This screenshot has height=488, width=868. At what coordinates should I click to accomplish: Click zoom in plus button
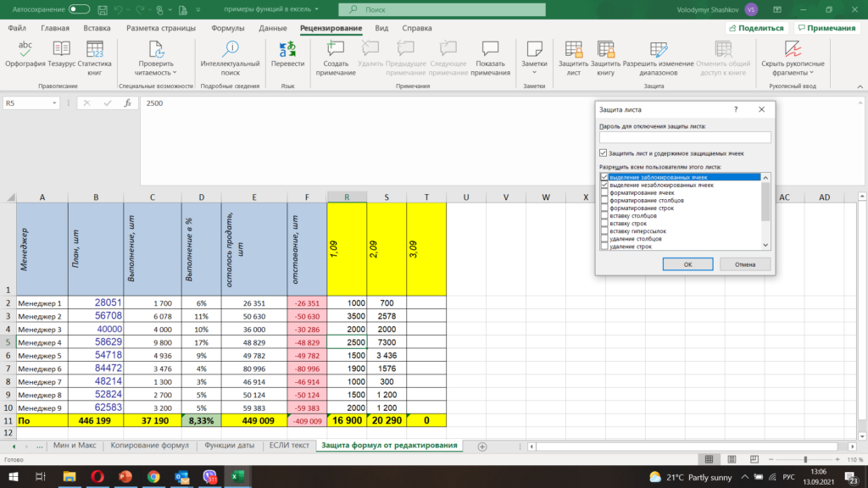837,459
